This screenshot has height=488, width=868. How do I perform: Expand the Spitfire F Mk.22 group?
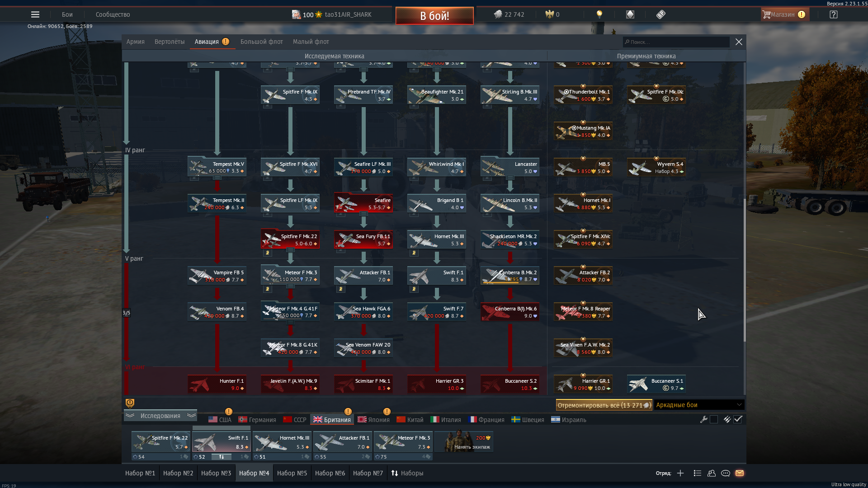pos(290,250)
